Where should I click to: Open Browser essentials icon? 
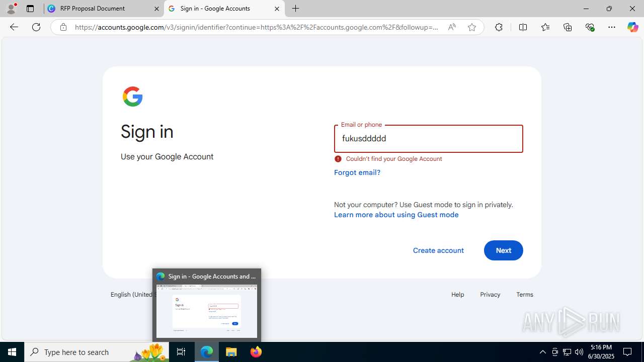[590, 27]
